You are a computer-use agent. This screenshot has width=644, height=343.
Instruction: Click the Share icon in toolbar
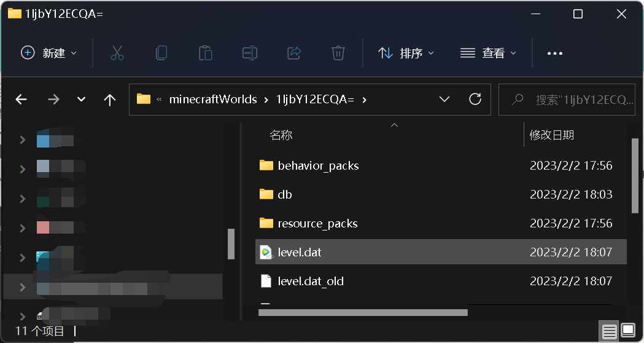point(293,53)
